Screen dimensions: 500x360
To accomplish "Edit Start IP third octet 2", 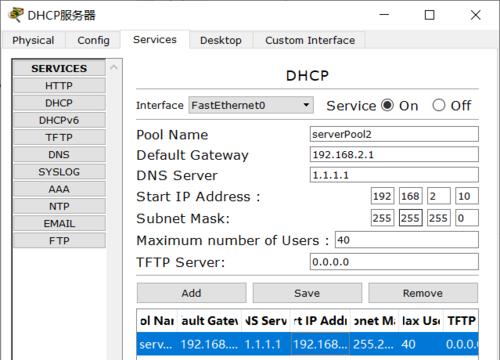I will pos(439,196).
